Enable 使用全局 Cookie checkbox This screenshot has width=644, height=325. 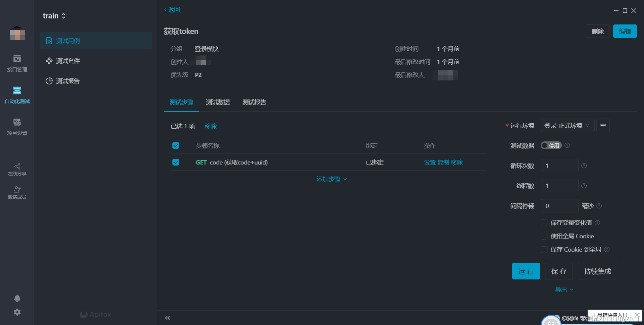pos(544,236)
